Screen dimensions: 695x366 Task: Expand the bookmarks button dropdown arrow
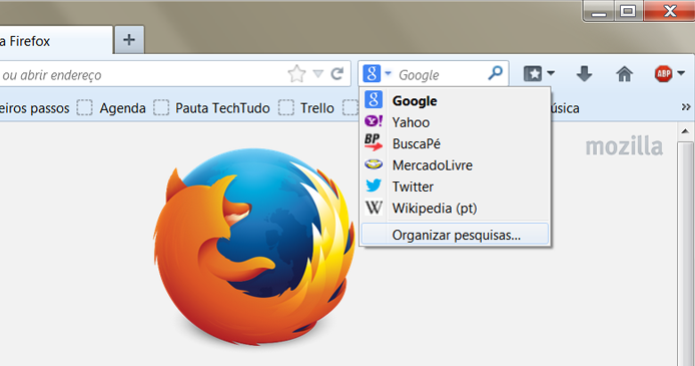[x=551, y=73]
